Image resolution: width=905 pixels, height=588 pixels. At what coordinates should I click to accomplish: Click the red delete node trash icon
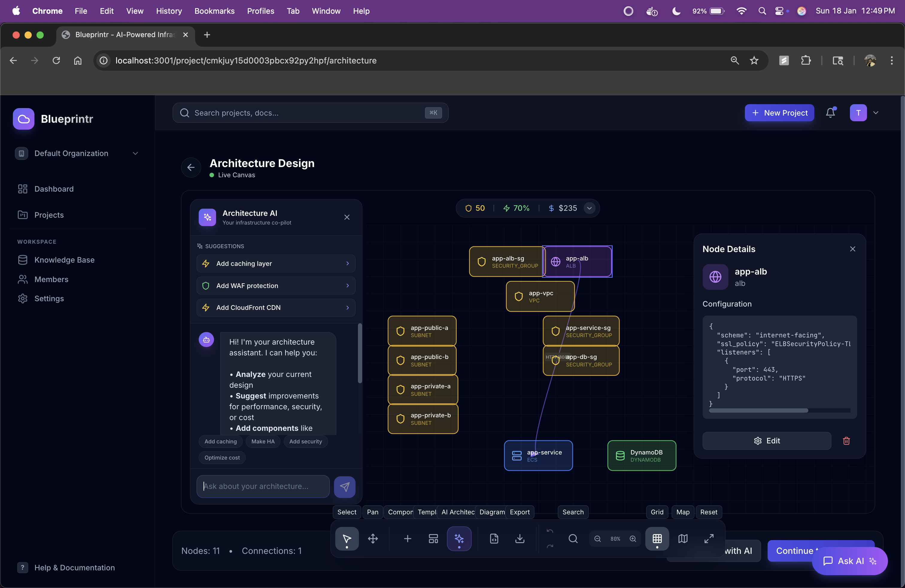846,440
